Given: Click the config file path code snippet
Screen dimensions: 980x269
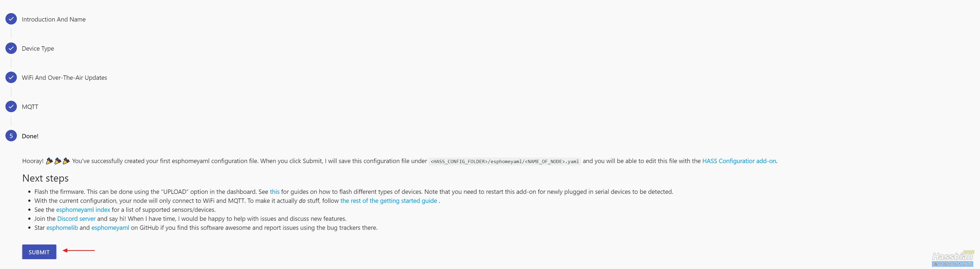Looking at the screenshot, I should pos(504,161).
